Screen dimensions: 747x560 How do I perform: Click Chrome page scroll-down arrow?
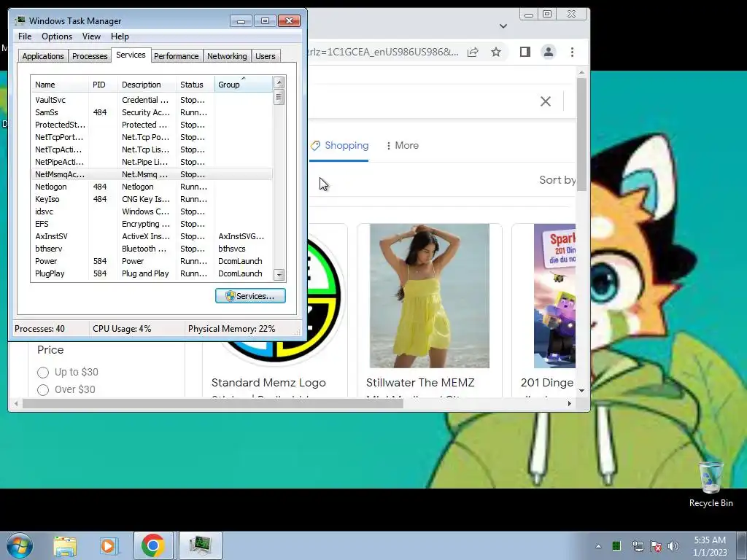click(x=581, y=391)
